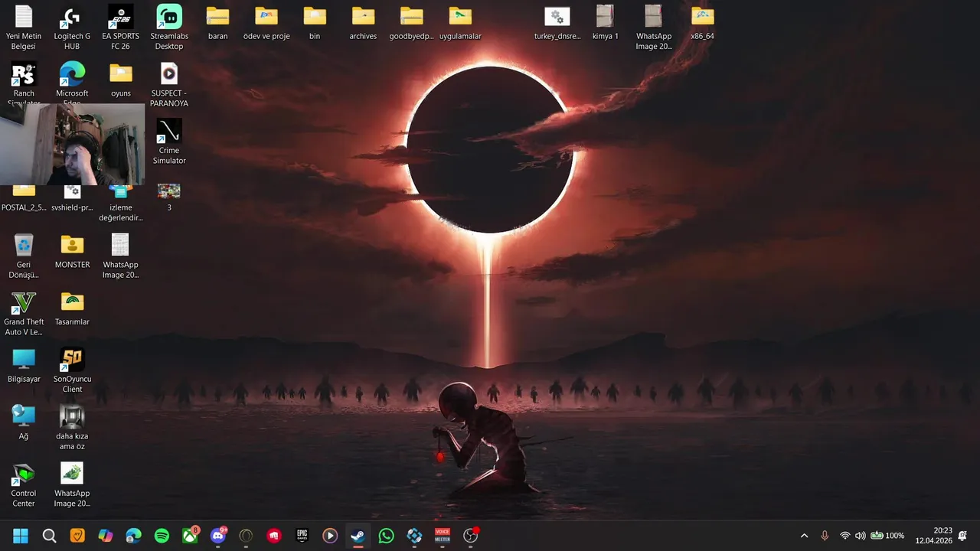Open Riot Client from the taskbar
Screen dimensions: 980x551
pos(274,536)
